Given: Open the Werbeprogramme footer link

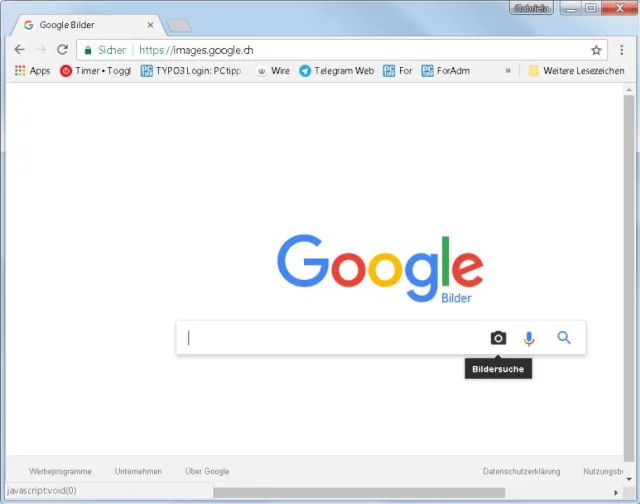Looking at the screenshot, I should [60, 471].
